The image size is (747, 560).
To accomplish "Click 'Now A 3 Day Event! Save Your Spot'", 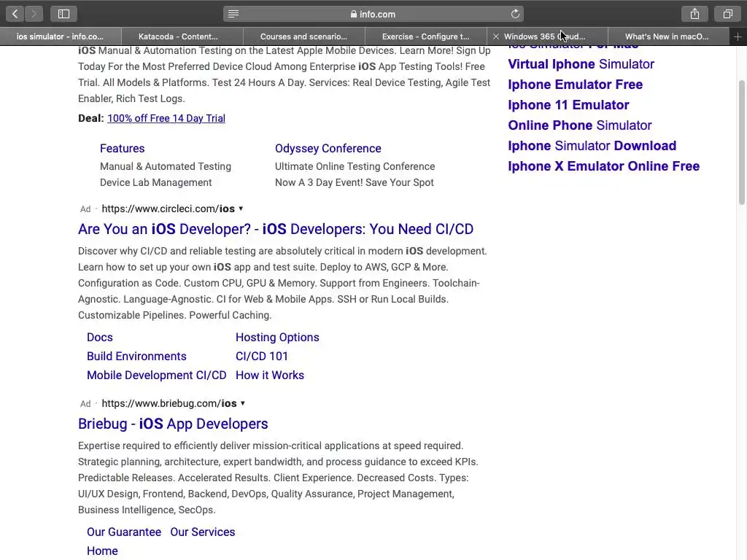I will click(355, 182).
